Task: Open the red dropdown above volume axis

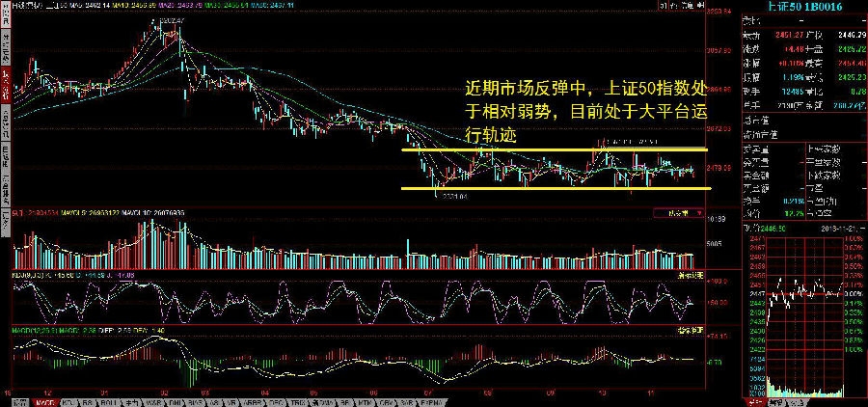Action: [678, 212]
